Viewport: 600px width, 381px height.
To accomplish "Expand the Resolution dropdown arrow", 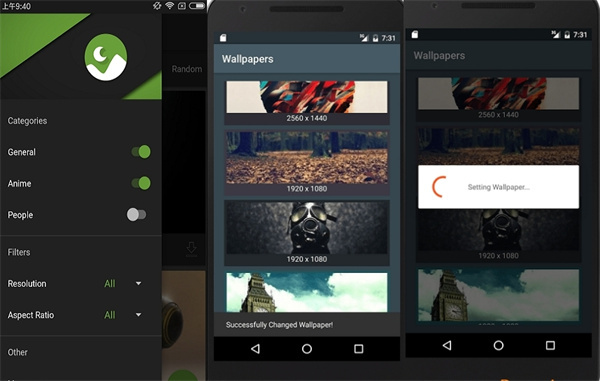I will (x=139, y=283).
